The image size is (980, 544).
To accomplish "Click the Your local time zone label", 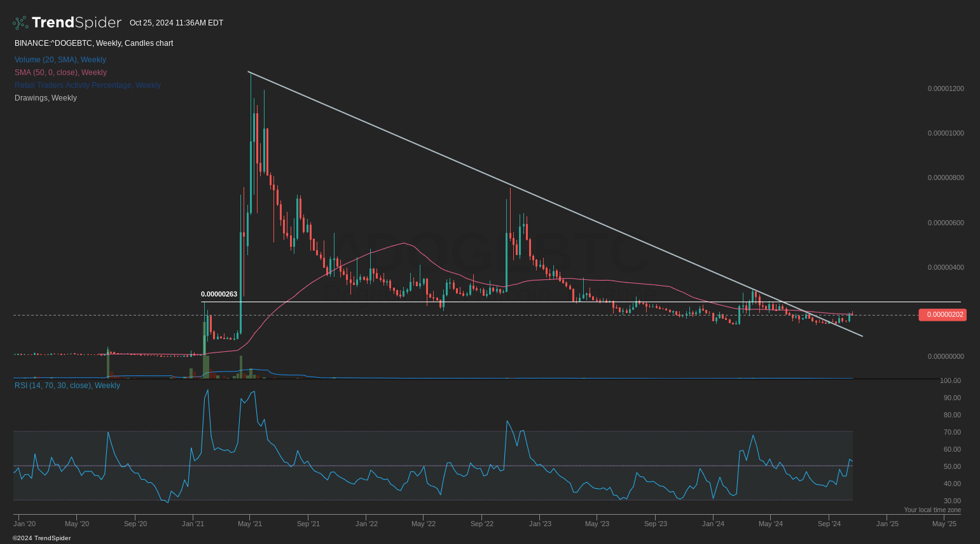I will click(932, 510).
